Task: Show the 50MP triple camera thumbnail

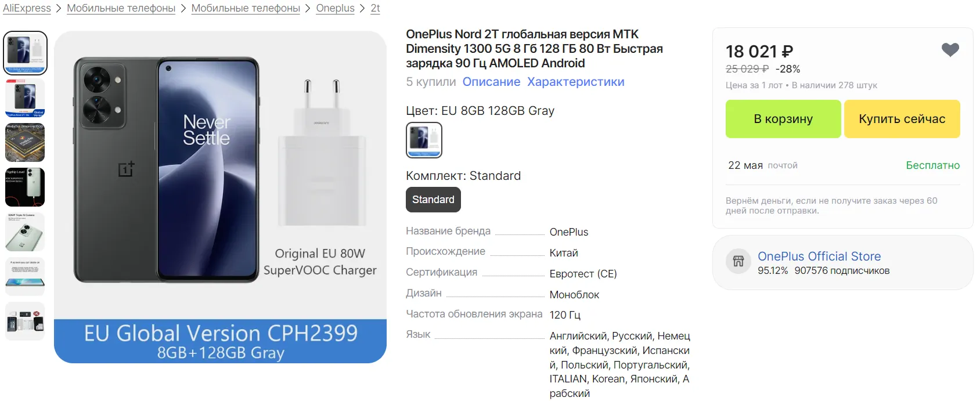Action: [25, 232]
